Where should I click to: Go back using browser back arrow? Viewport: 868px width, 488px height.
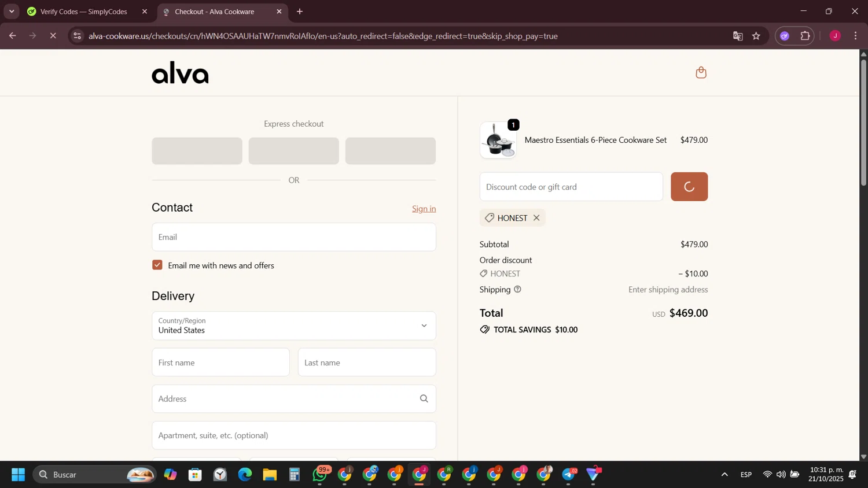pyautogui.click(x=12, y=36)
